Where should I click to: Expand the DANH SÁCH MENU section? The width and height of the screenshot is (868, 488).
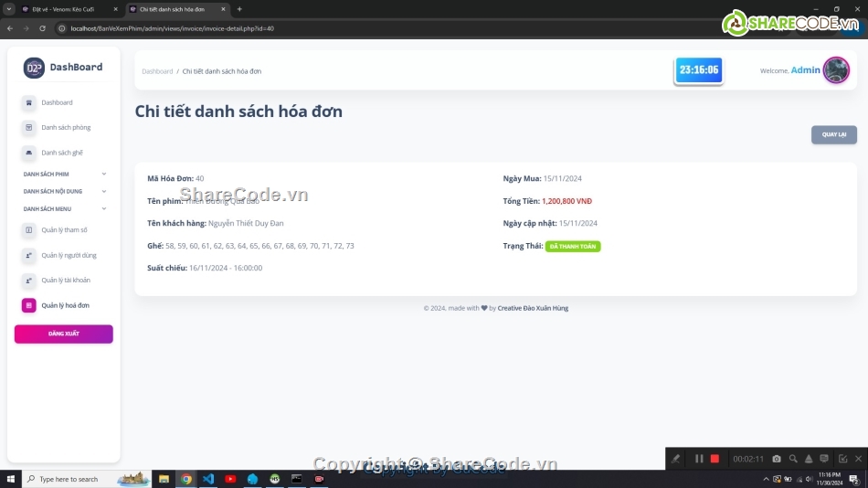64,209
